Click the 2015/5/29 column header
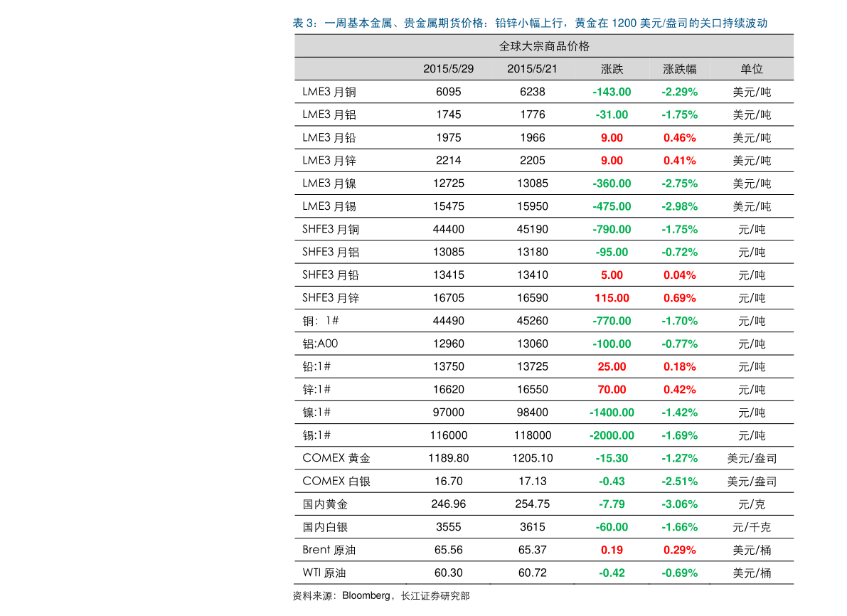 click(x=448, y=69)
